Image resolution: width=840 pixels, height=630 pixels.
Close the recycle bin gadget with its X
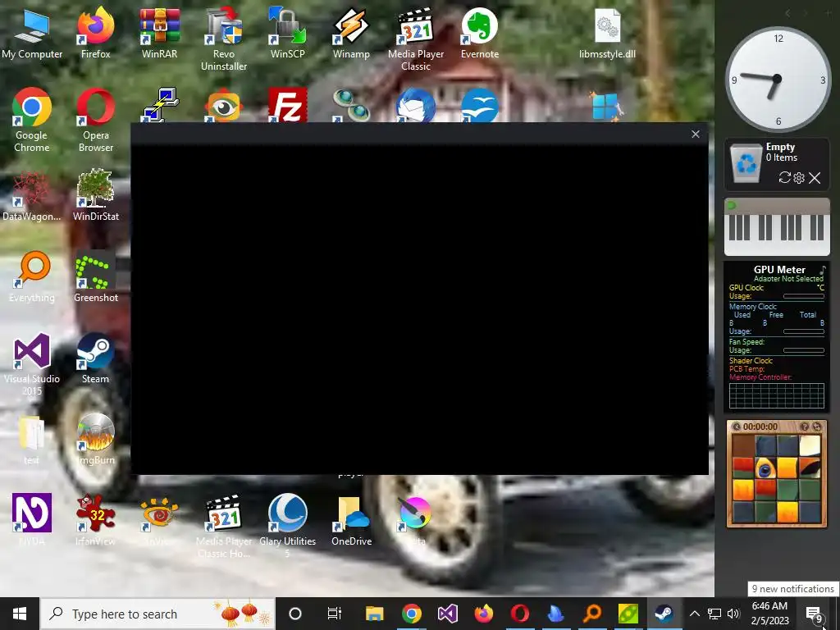pos(815,178)
